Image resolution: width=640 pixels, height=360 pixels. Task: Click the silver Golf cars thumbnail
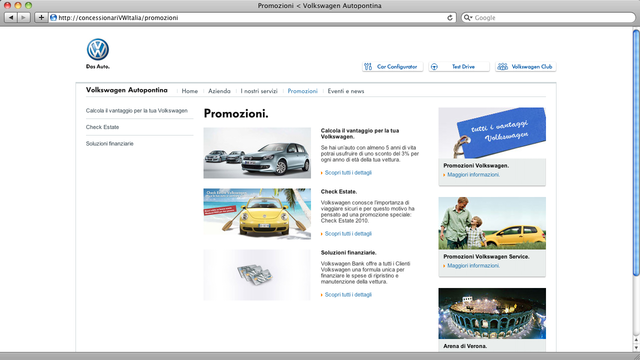[257, 153]
